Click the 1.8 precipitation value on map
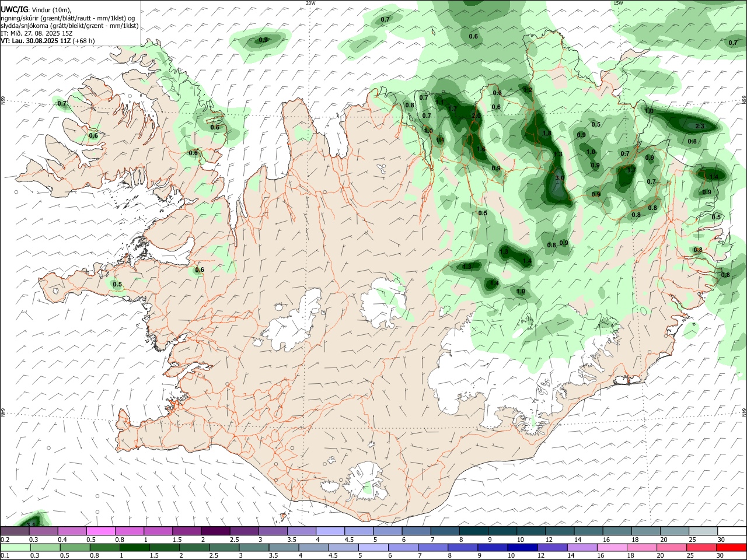This screenshot has height=560, width=747. point(547,134)
